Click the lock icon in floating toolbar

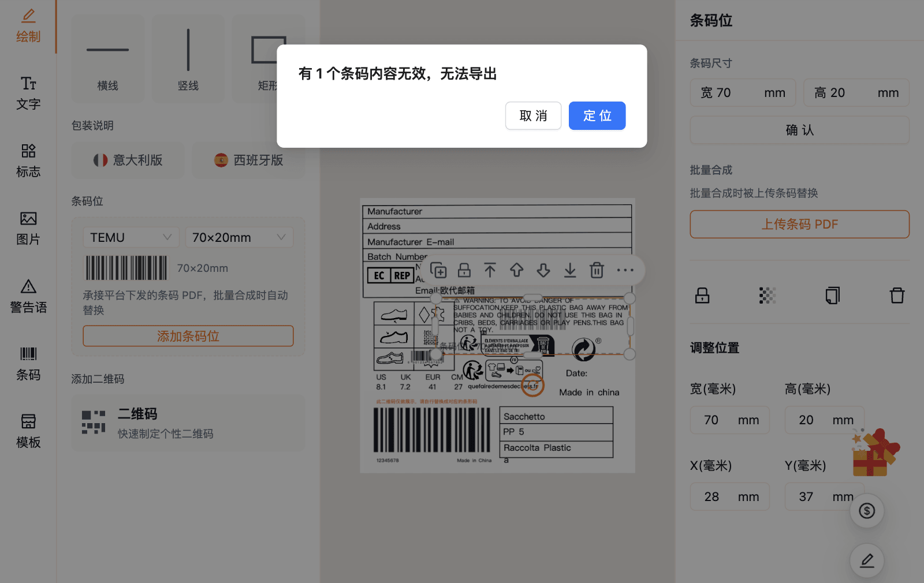click(x=464, y=270)
